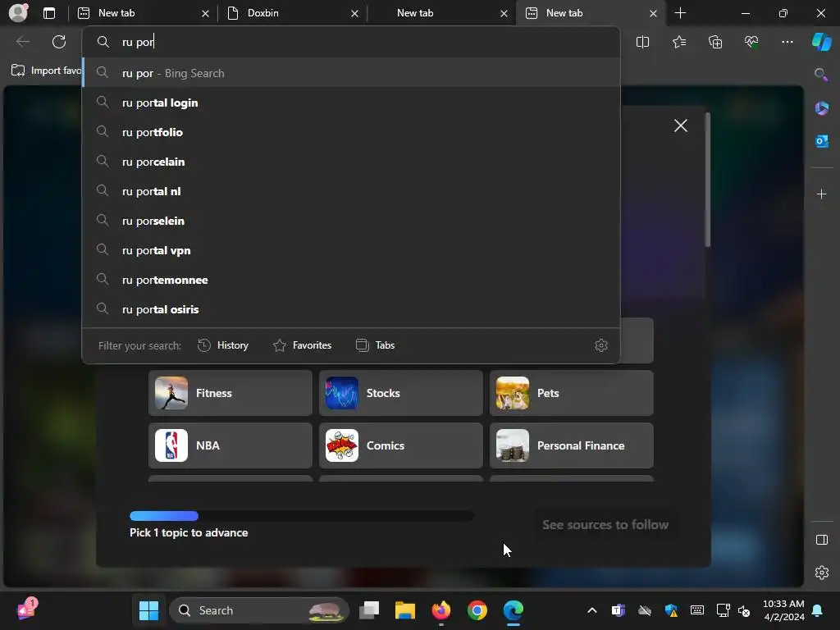Pick 'ru portal osiris' suggestion
Screen dimensions: 840x630
351,309
